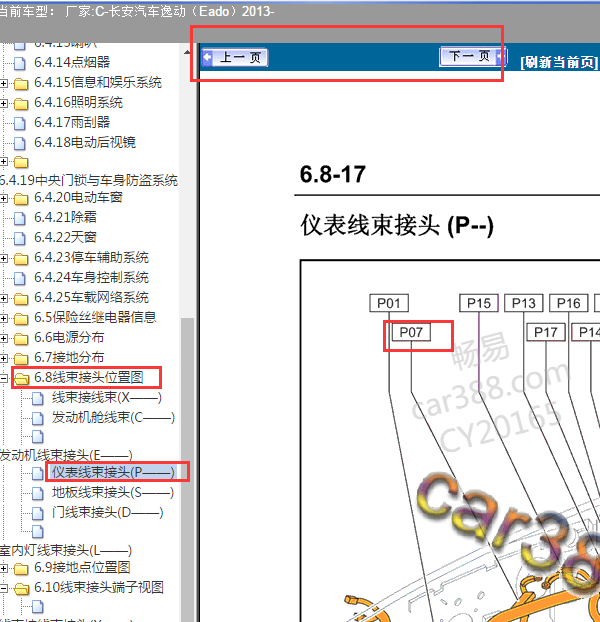Collapse the 6.8线束接头位置图 node
Image resolution: width=600 pixels, height=622 pixels.
(4, 378)
